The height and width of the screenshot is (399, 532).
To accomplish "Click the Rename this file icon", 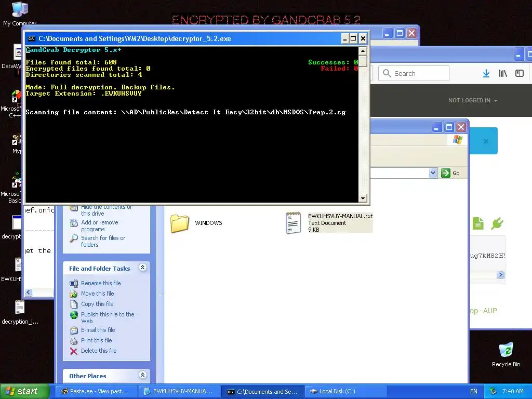I will 74,283.
